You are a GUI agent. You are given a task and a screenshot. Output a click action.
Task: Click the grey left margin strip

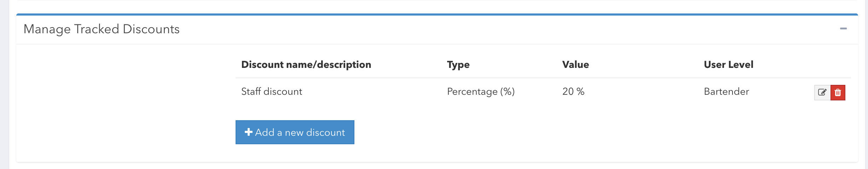tap(4, 85)
